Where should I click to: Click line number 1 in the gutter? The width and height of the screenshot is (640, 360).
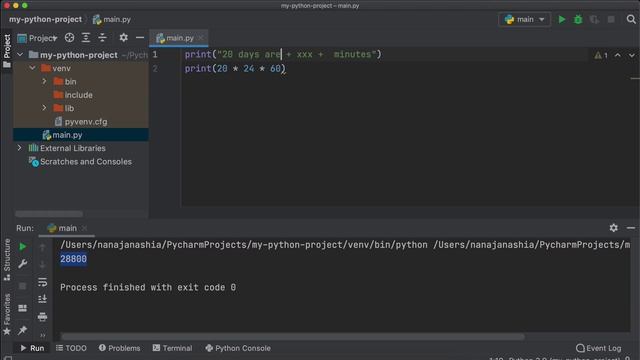coord(155,54)
